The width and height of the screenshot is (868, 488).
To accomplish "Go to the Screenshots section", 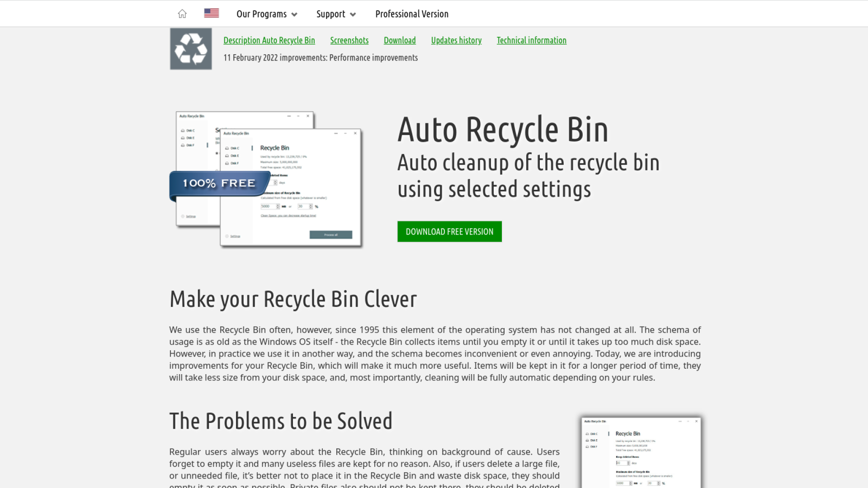I will (x=349, y=40).
